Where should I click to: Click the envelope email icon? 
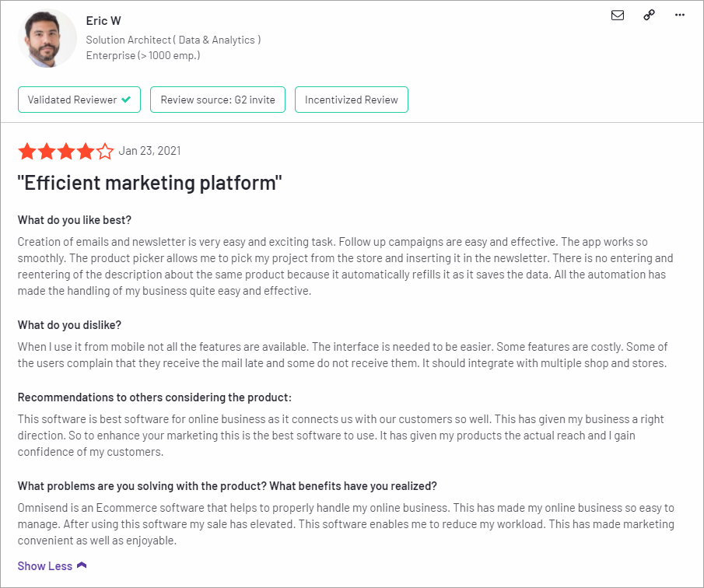tap(618, 16)
